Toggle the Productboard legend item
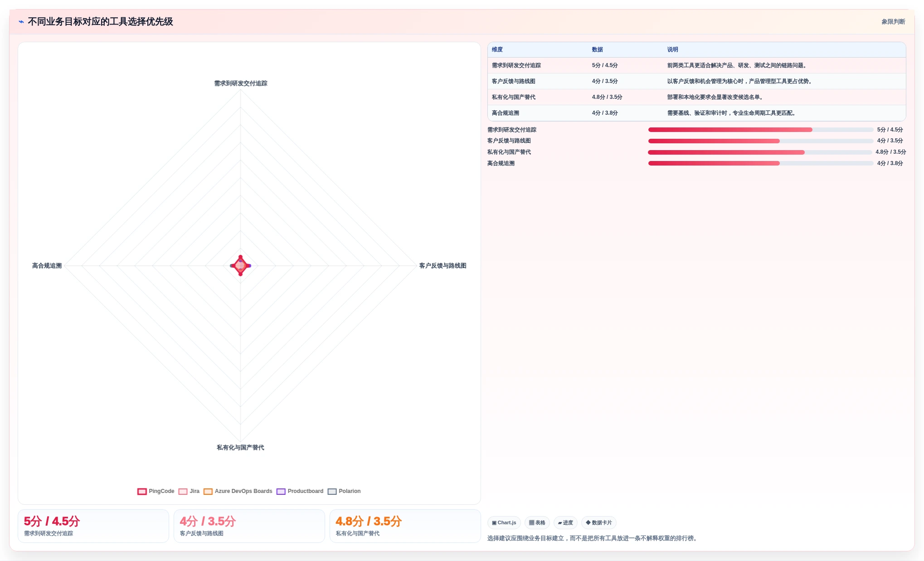Image resolution: width=924 pixels, height=561 pixels. click(300, 491)
